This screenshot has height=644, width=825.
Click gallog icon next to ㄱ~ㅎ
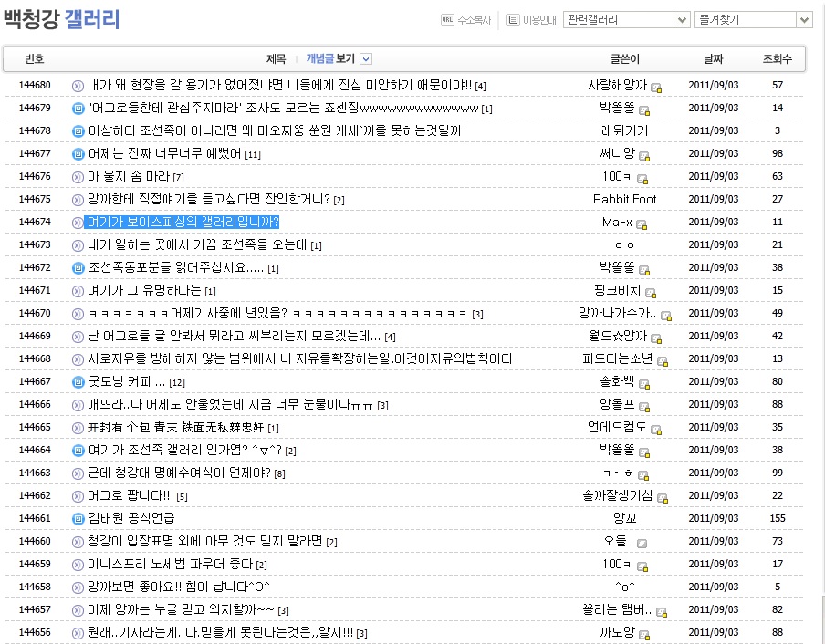pyautogui.click(x=643, y=475)
